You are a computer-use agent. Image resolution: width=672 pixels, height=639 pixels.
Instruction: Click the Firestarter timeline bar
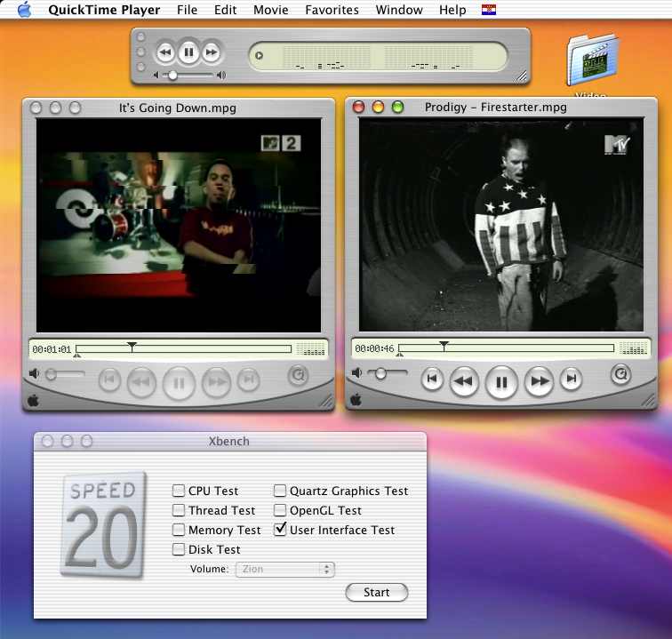[x=506, y=348]
